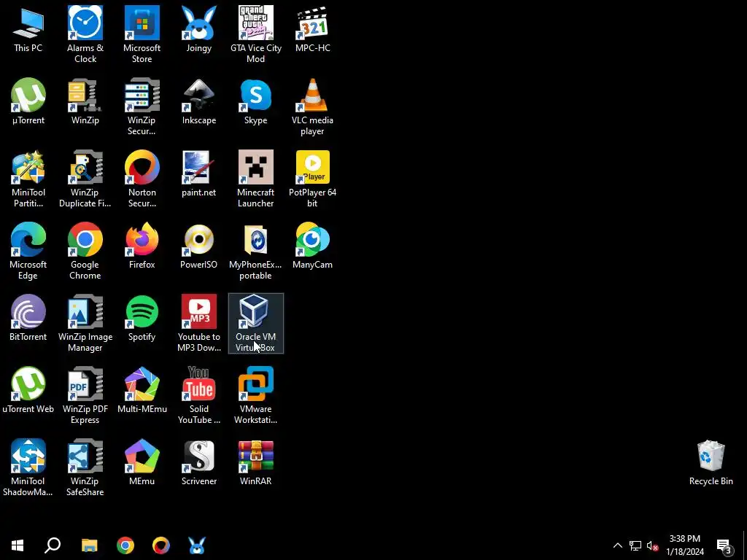Select the WinZip desktop shortcut
Viewport: 747px width, 560px height.
click(85, 101)
